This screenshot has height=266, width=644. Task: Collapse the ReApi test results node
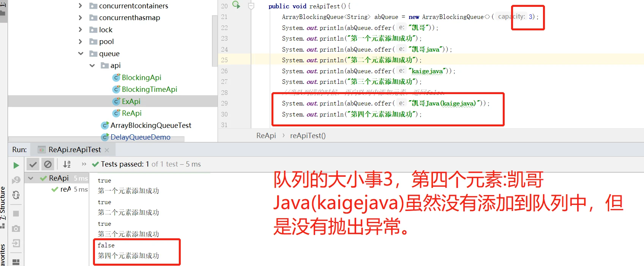(x=31, y=178)
